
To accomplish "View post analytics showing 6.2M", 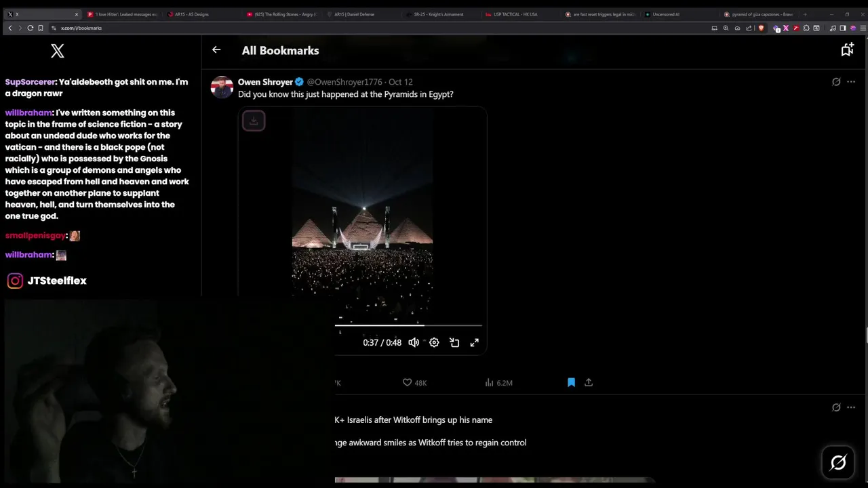I will [x=498, y=382].
